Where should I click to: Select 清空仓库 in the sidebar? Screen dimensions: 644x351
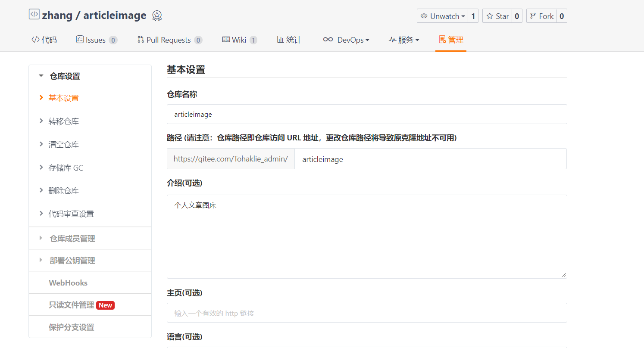64,145
